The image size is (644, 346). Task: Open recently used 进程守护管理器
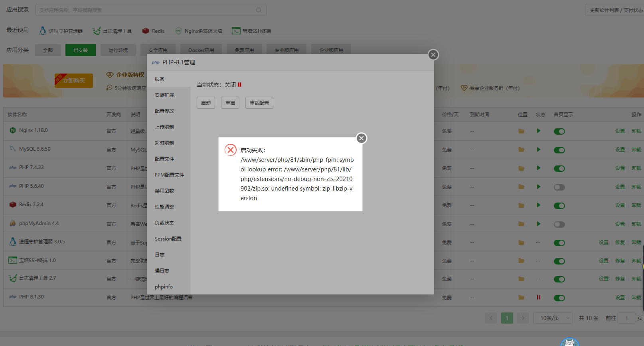coord(61,31)
